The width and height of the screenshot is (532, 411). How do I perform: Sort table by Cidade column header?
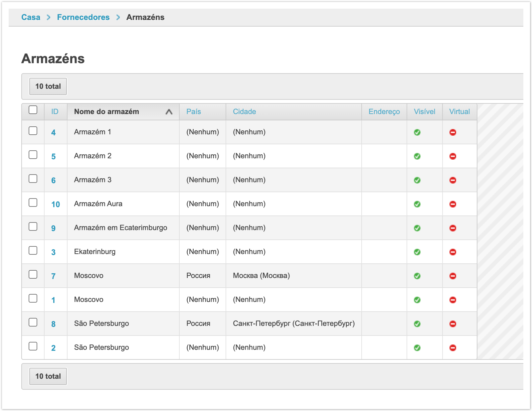(244, 112)
